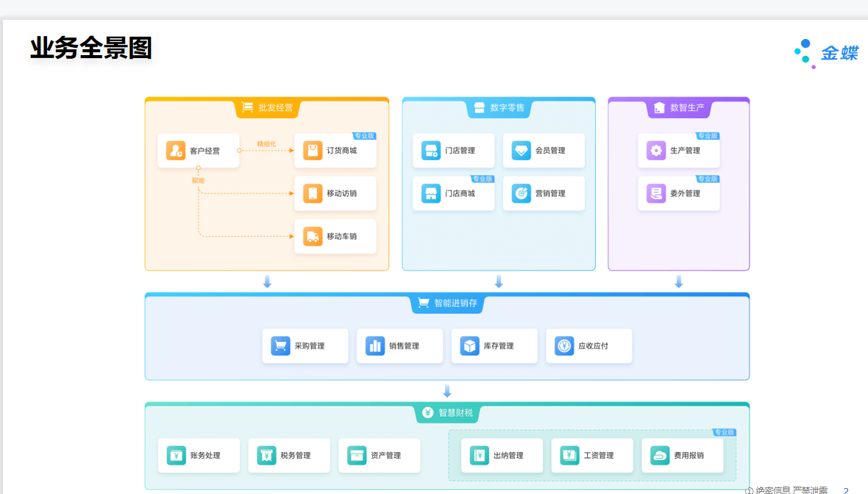The width and height of the screenshot is (868, 494).
Task: Click the 专业版 badge on 门店商城
Action: click(483, 179)
